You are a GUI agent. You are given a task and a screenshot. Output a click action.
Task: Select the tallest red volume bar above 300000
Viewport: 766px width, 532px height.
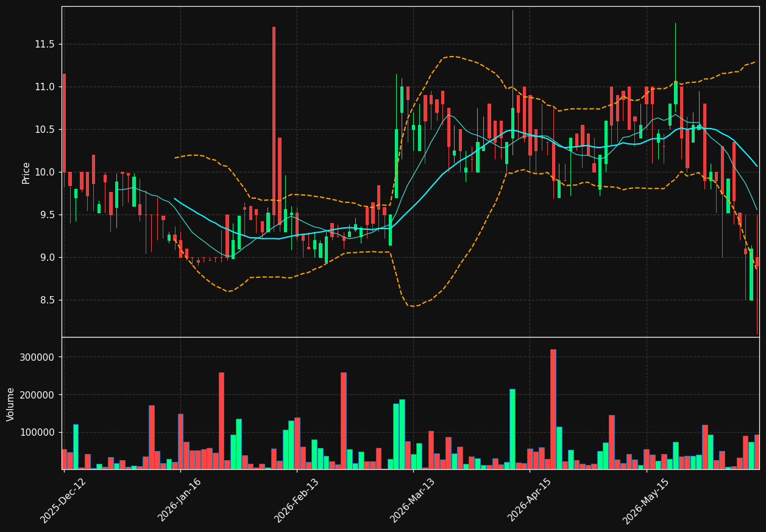click(x=553, y=409)
